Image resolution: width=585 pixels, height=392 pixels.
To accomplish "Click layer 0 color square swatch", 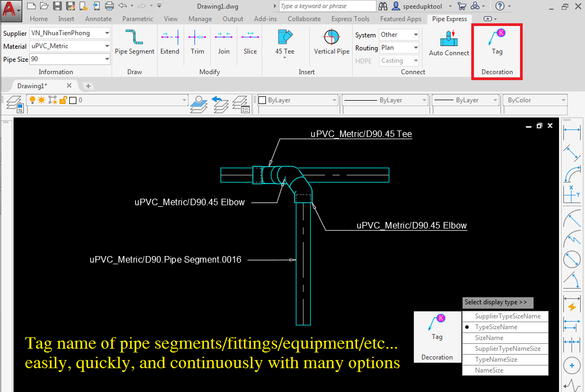I will (x=73, y=100).
